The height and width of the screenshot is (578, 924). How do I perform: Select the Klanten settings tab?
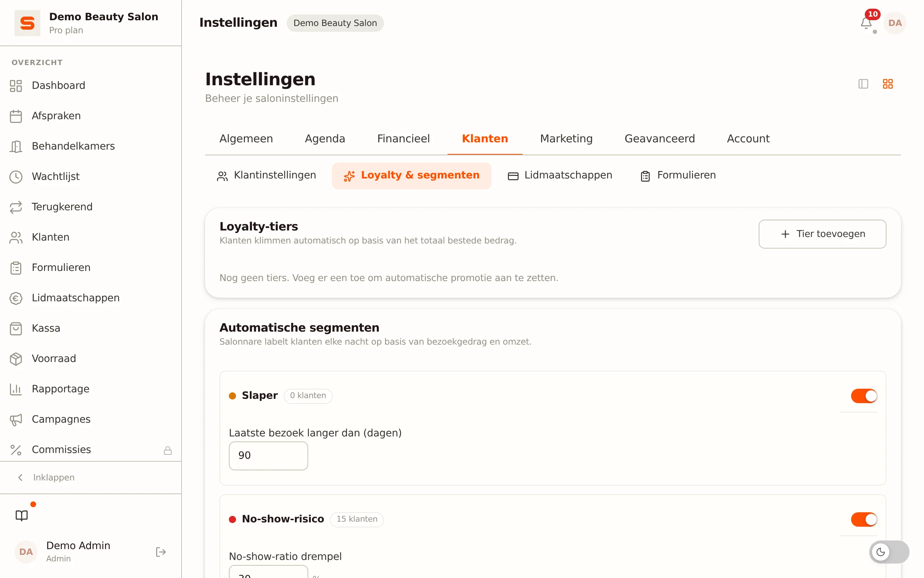(485, 138)
